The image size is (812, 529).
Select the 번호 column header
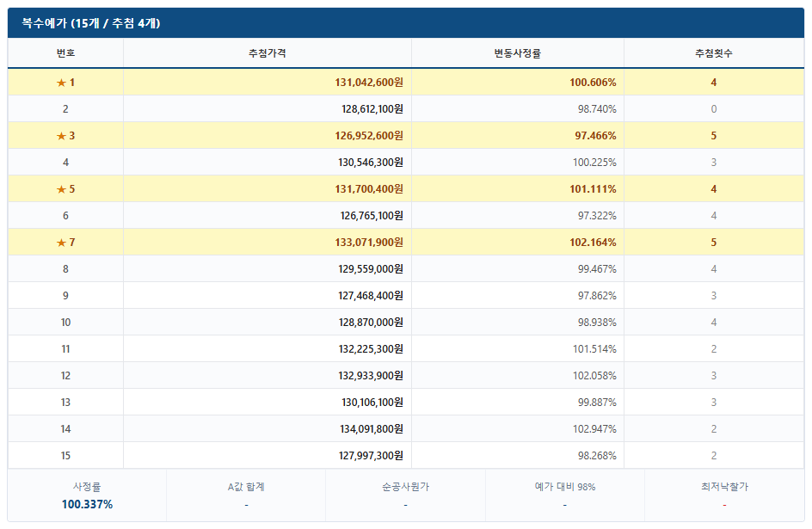click(x=65, y=52)
